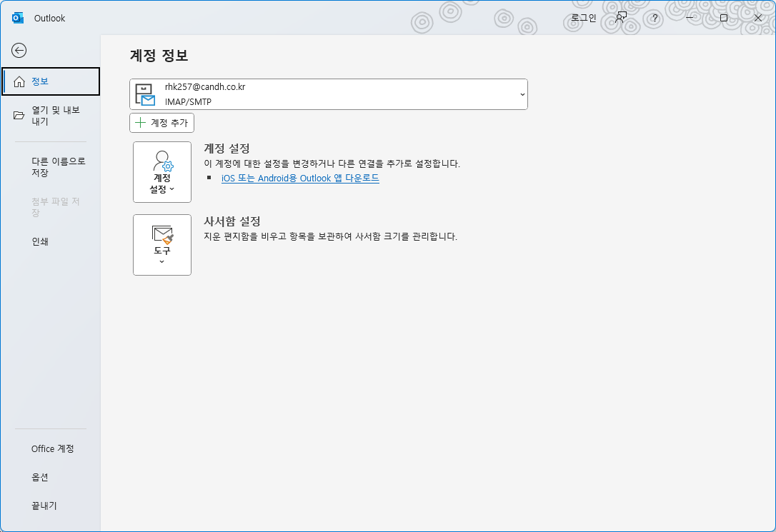Open the 도구 mailbox tools dropdown
776x532 pixels.
click(x=162, y=245)
